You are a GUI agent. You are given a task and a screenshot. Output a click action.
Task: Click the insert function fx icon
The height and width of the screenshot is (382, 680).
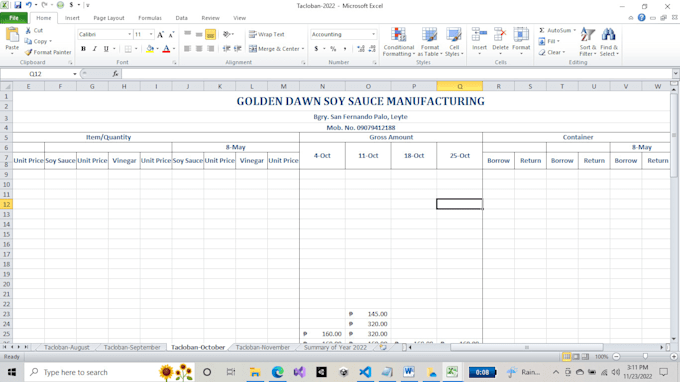click(115, 74)
